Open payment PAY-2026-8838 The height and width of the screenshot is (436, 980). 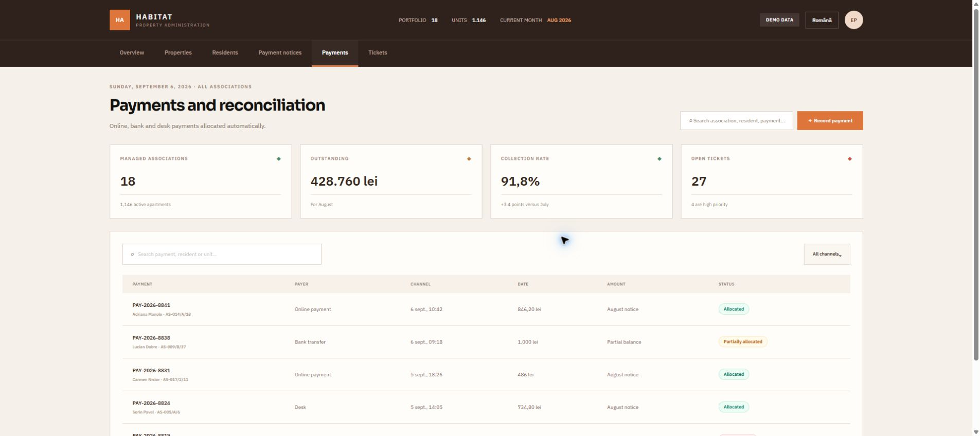click(151, 338)
